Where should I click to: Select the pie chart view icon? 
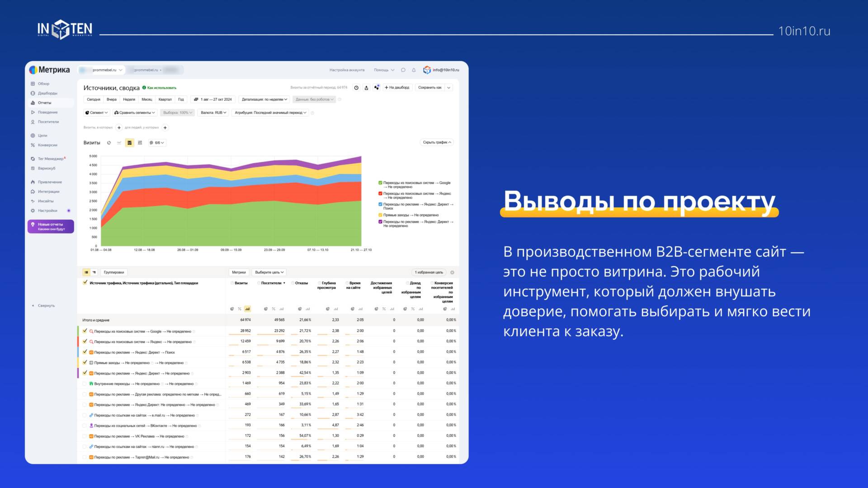[109, 143]
